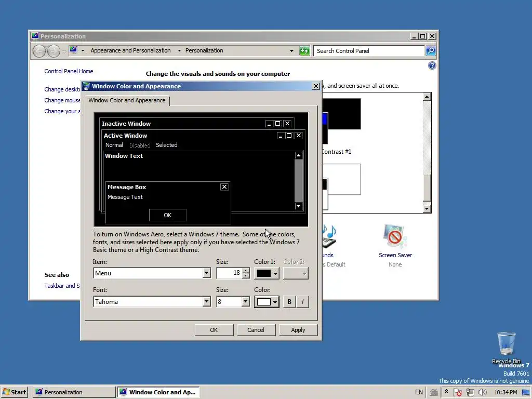Click Personalization in the breadcrumb
This screenshot has width=532, height=399.
pos(204,50)
